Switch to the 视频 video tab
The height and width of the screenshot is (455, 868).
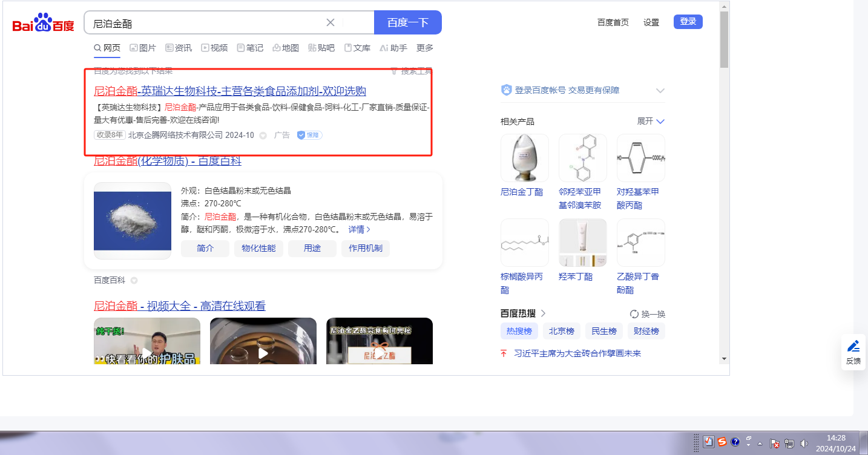(x=214, y=48)
